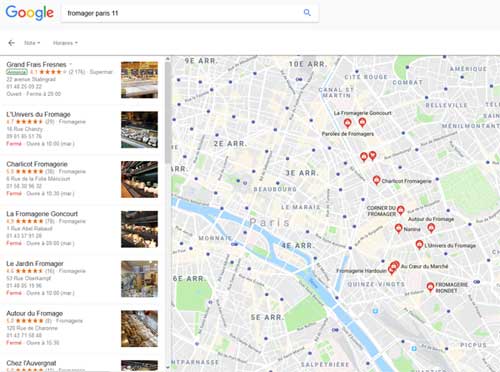
Task: Click the BEAUBOURG district label
Action: tap(275, 189)
